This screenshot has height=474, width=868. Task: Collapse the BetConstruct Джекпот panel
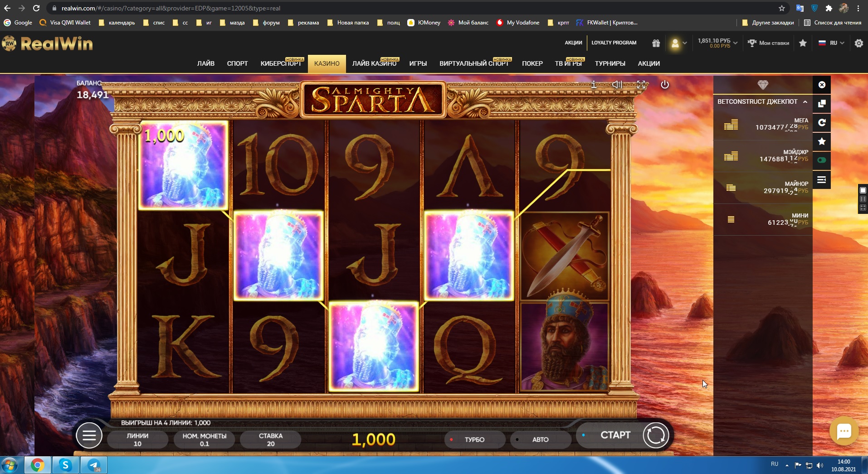[x=805, y=102]
